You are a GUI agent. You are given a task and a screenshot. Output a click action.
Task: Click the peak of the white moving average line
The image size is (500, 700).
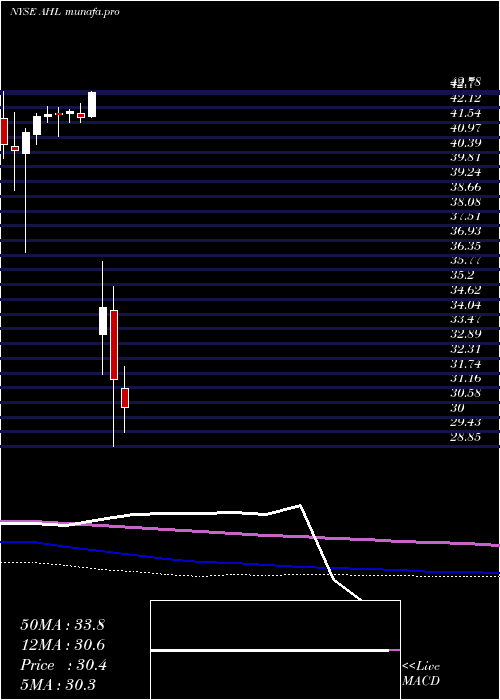[300, 505]
